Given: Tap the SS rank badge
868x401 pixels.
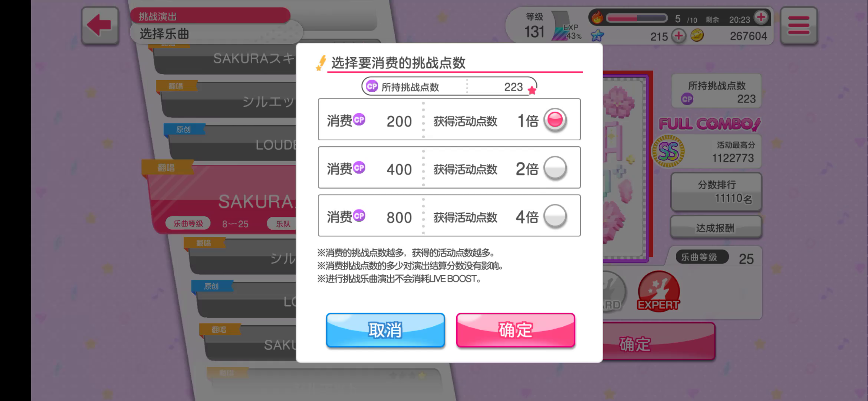Looking at the screenshot, I should click(668, 151).
